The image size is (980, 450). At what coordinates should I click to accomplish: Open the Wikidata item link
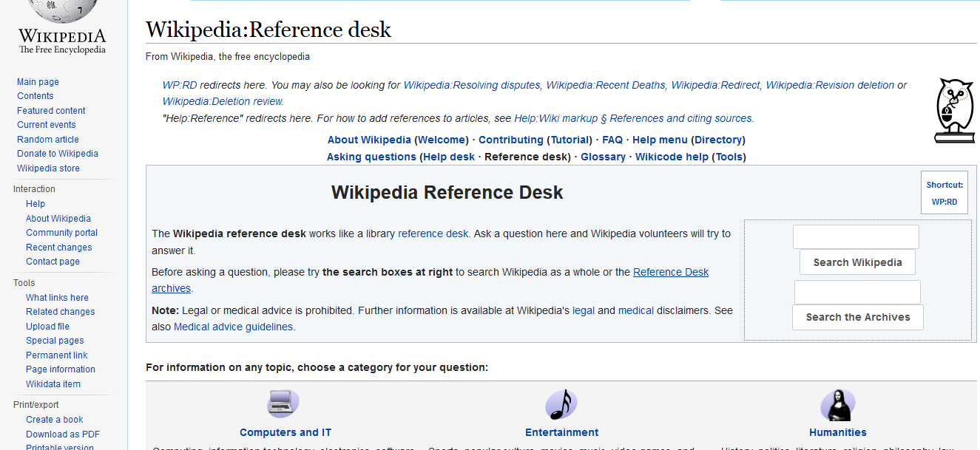[x=53, y=384]
